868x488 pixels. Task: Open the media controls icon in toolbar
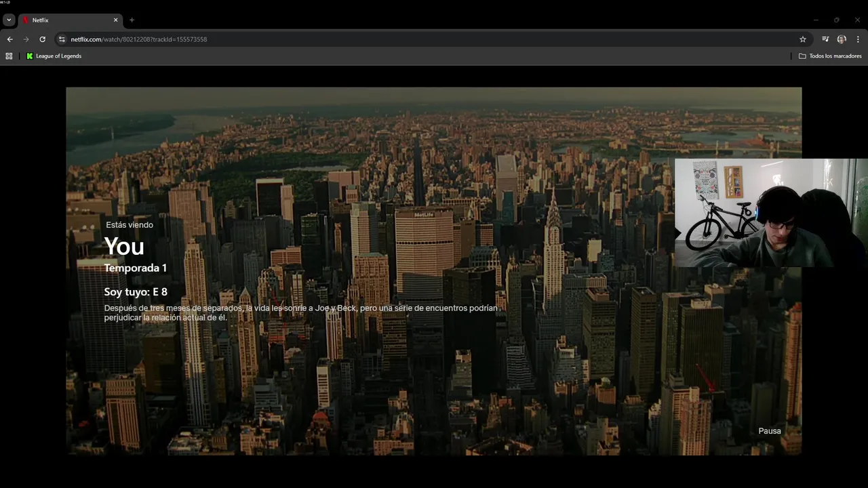[825, 39]
